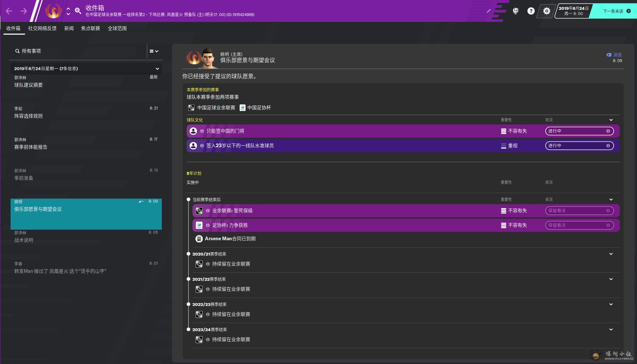Open the search magnifier icon in header
The height and width of the screenshot is (364, 637).
tap(78, 11)
